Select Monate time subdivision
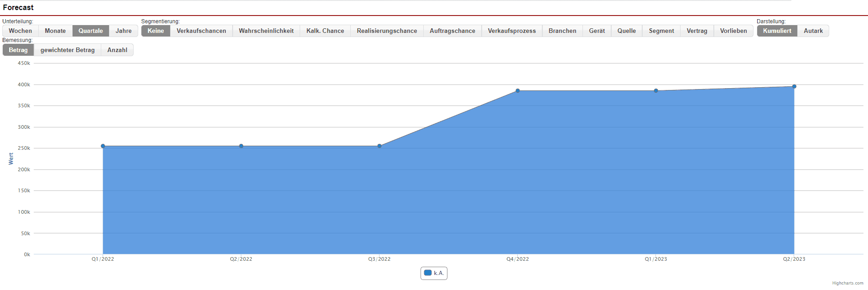868x290 pixels. click(x=55, y=31)
